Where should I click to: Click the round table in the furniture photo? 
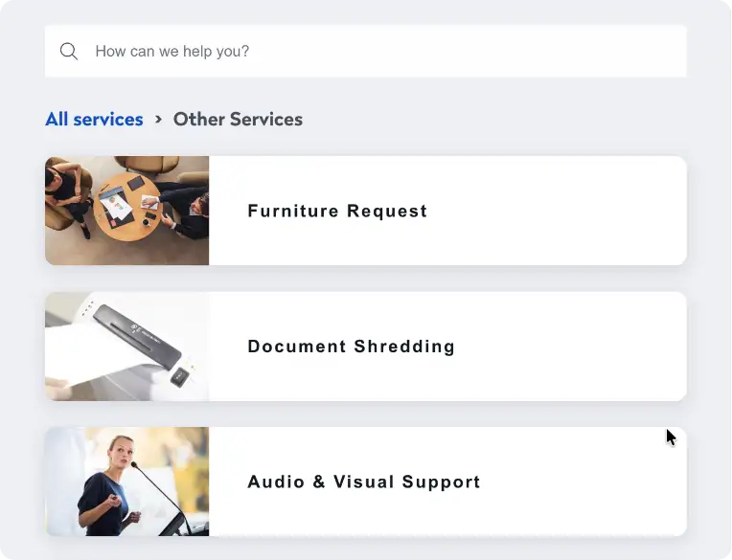(130, 204)
